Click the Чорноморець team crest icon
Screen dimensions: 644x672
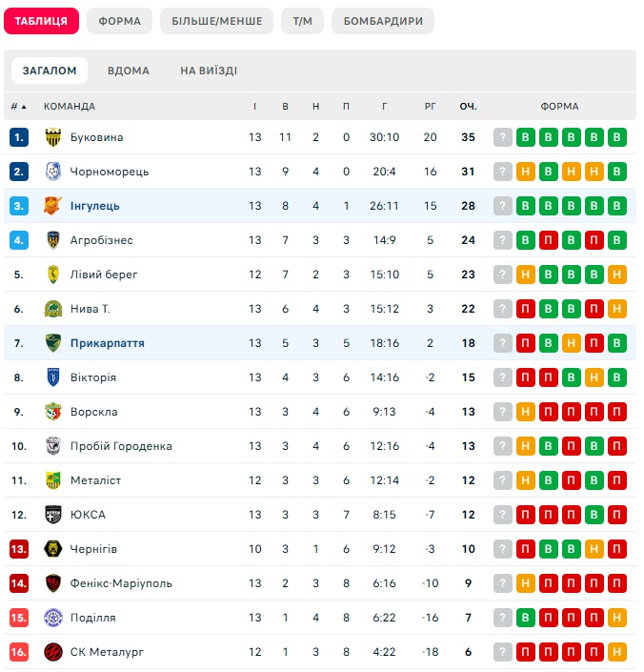(53, 172)
